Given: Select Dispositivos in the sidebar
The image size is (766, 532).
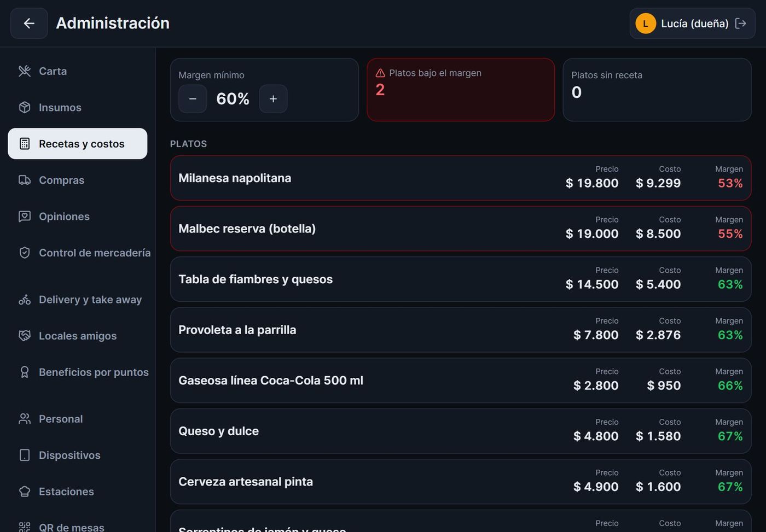Looking at the screenshot, I should [78, 455].
